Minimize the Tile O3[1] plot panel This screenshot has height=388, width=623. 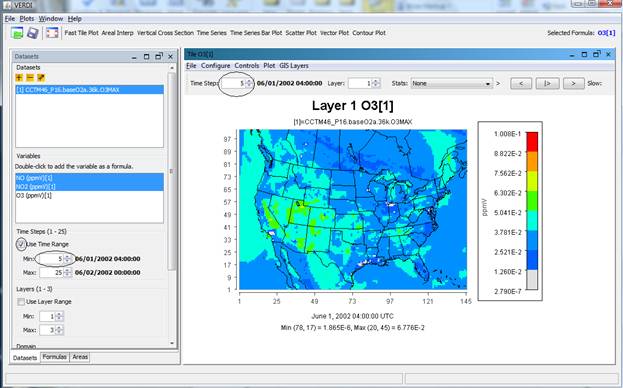tap(572, 55)
